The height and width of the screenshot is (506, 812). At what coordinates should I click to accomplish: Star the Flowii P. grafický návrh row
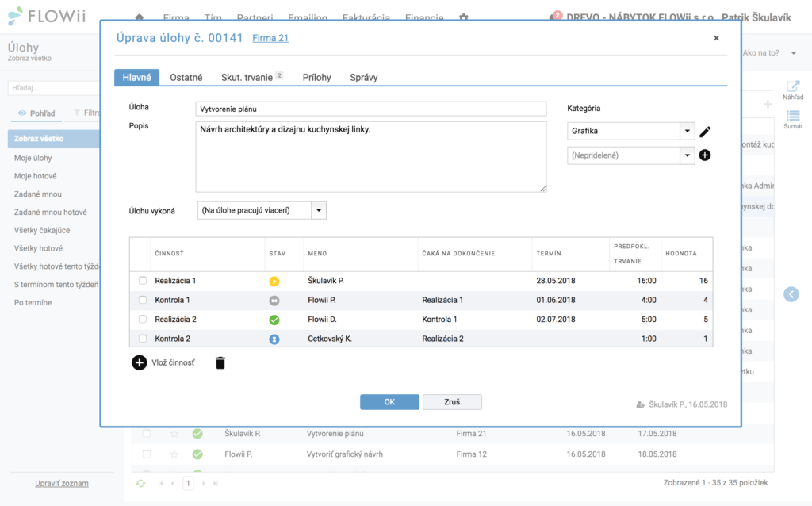coord(174,454)
